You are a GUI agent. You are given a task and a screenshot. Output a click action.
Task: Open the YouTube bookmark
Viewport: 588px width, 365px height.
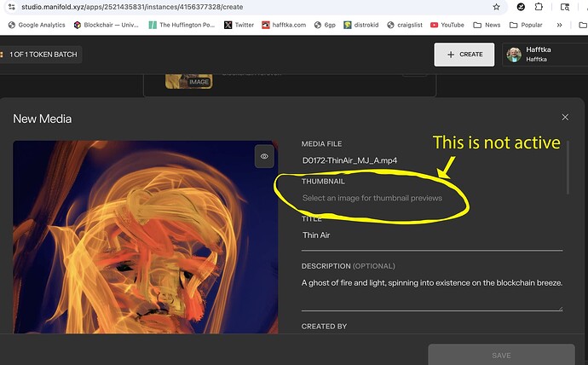click(447, 25)
